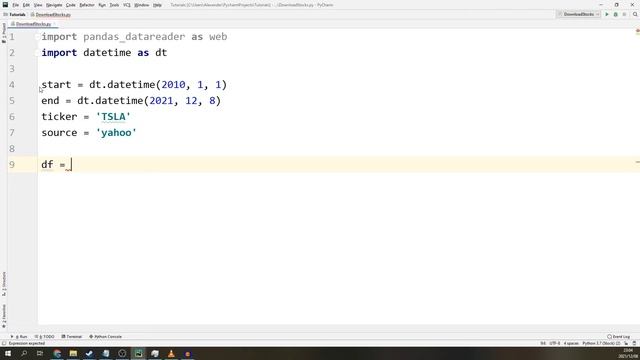640x360 pixels.
Task: Click the Python 3.7 interpreter selector
Action: tap(601, 344)
